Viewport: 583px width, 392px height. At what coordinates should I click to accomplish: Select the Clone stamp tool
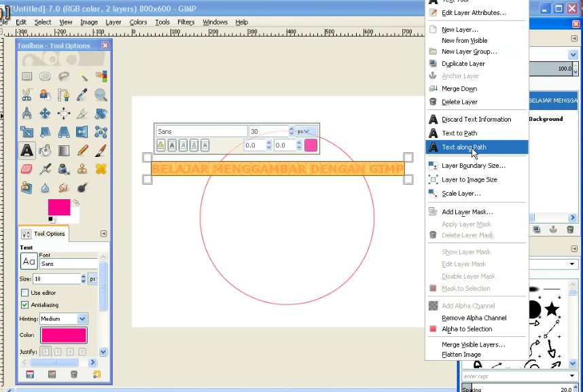82,169
